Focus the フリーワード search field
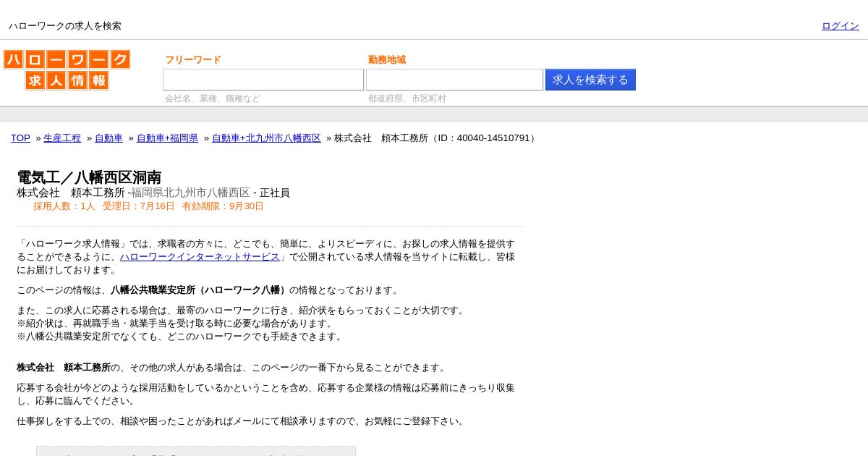Viewport: 868px width, 456px height. 263,80
